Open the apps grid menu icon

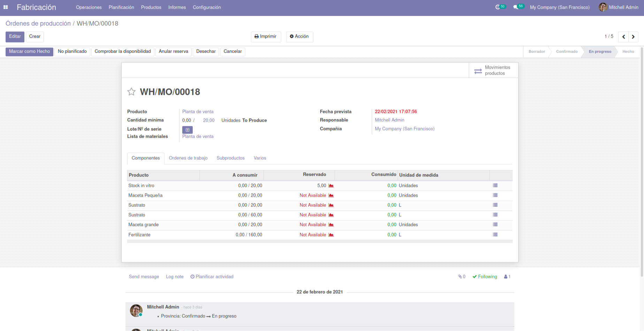6,7
